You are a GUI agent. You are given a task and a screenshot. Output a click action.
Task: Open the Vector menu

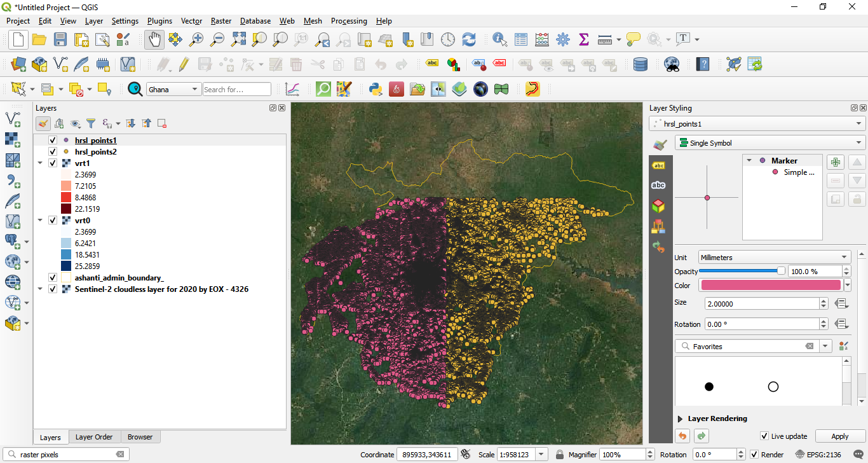pos(191,21)
